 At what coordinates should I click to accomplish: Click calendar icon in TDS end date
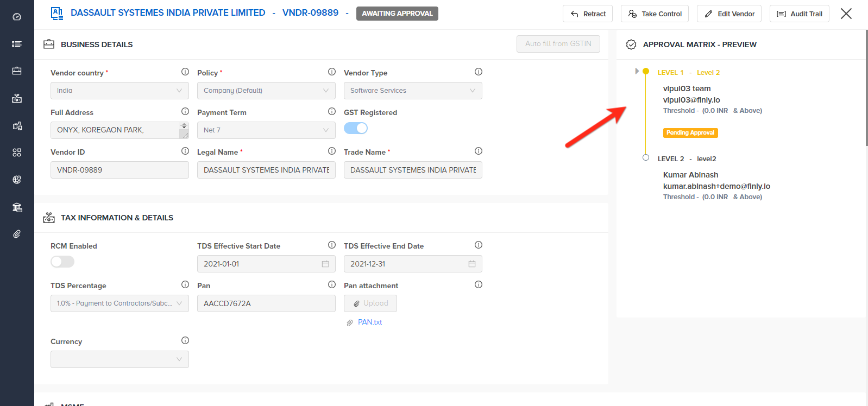(472, 264)
